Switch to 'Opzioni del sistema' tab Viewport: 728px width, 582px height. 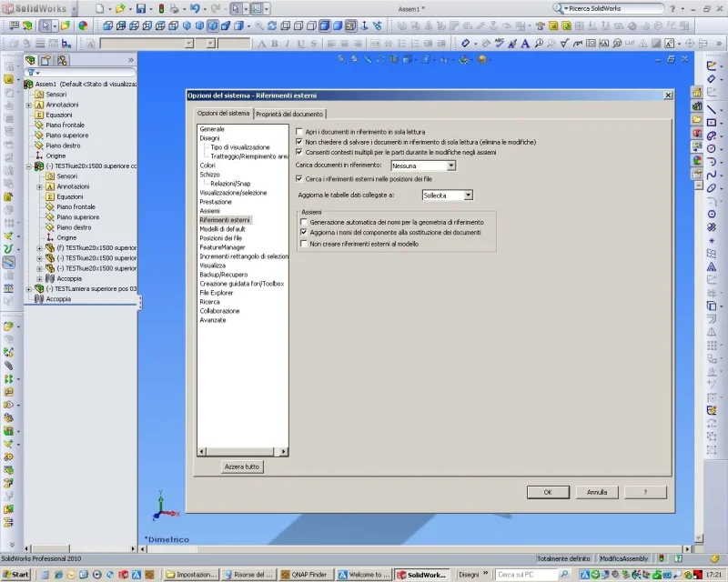point(223,114)
